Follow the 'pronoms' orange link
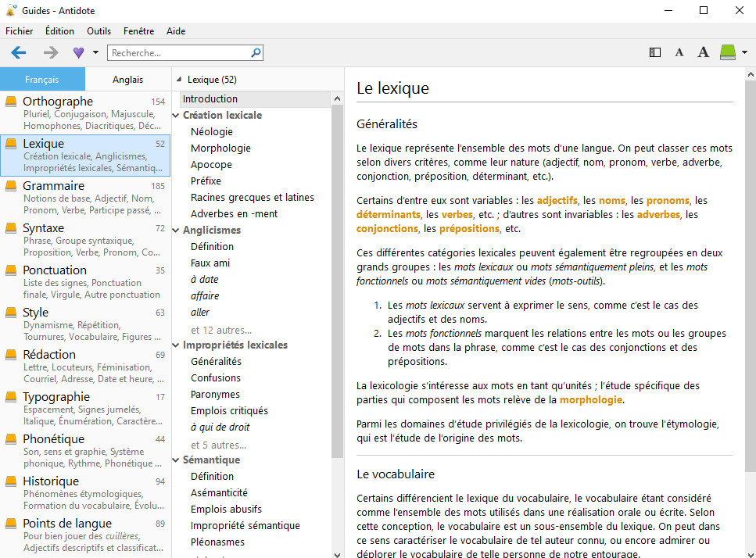The width and height of the screenshot is (756, 558). tap(668, 200)
